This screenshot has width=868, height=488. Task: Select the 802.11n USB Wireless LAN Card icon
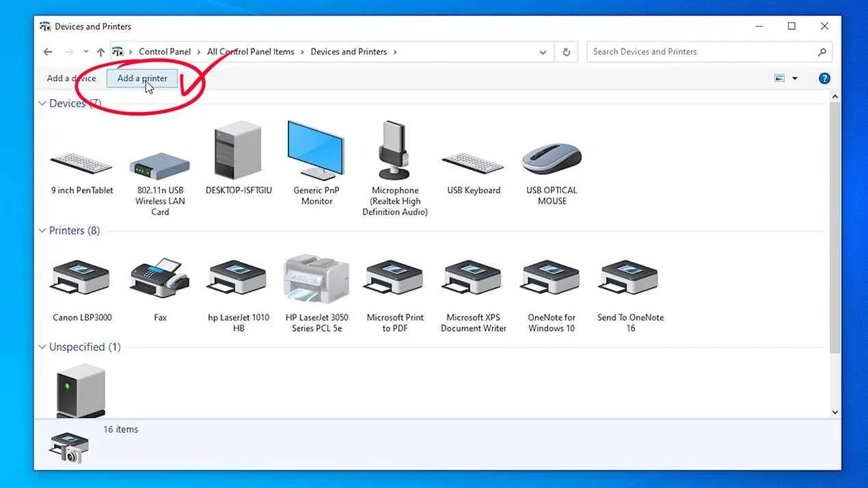(x=160, y=165)
